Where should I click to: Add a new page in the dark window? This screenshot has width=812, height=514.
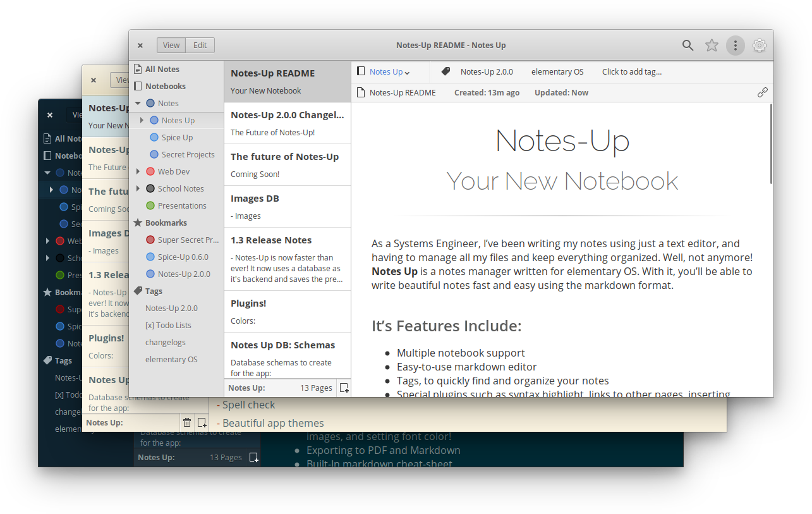[253, 457]
